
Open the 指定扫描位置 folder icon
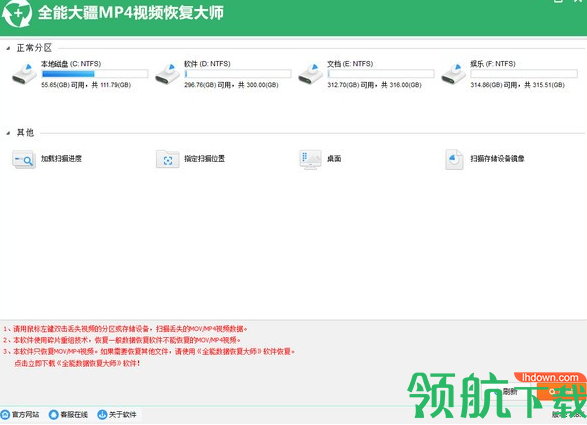[167, 160]
